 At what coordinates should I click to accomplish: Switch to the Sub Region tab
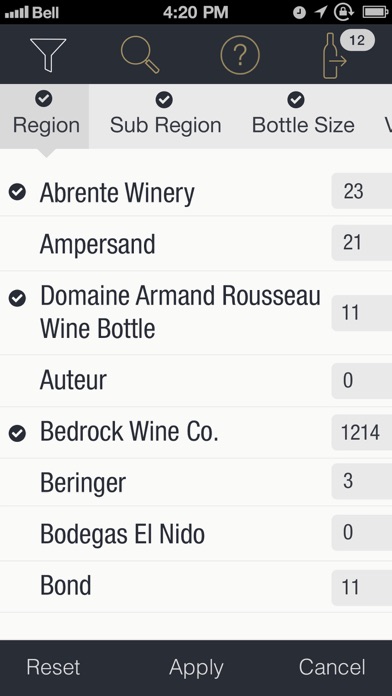pyautogui.click(x=165, y=116)
